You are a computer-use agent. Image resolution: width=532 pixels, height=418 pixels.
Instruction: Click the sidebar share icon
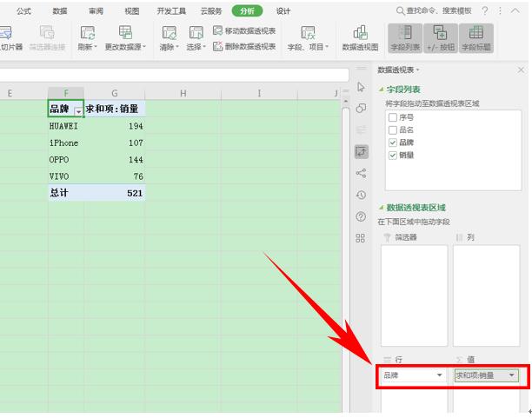(x=361, y=173)
